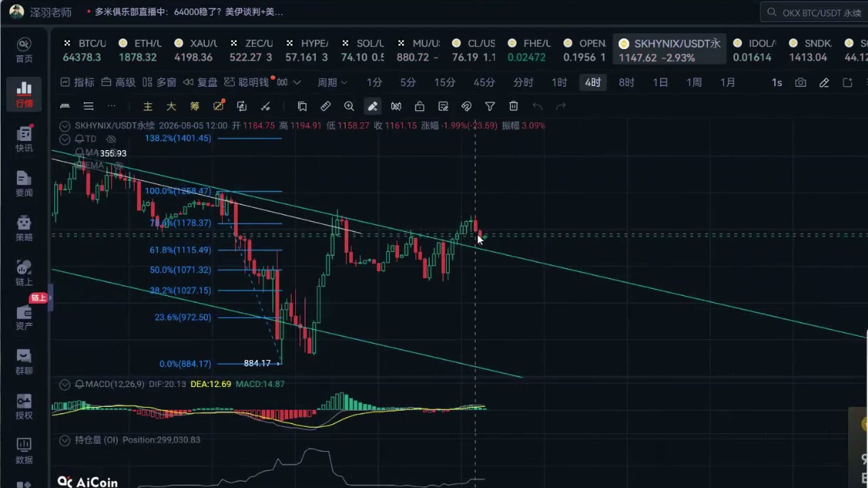
Task: Open the 首页 home sidebar icon
Action: [x=23, y=50]
